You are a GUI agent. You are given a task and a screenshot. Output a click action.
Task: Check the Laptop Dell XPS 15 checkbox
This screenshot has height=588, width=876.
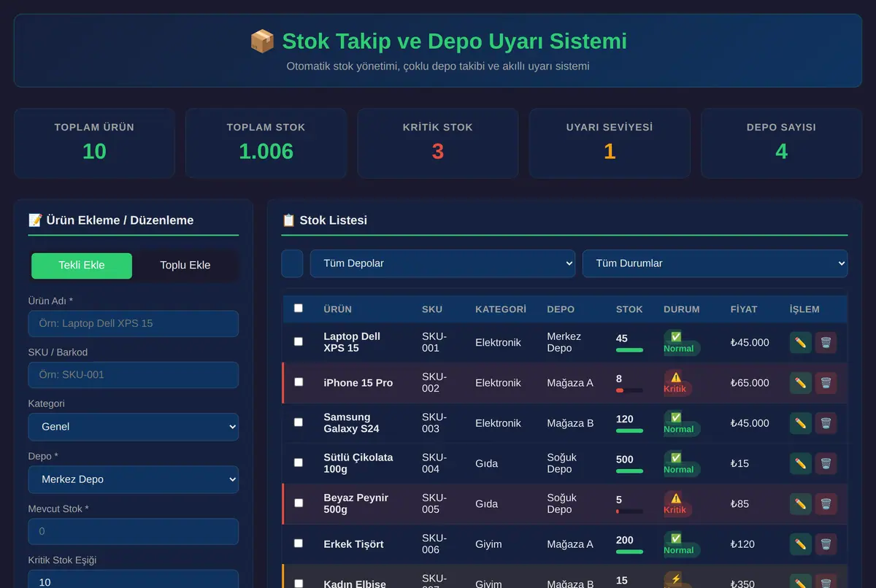point(298,341)
